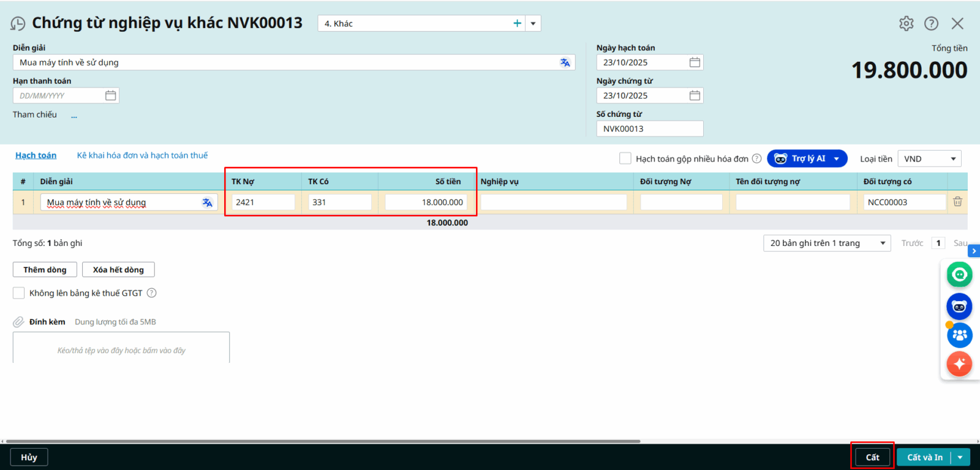Expand Cất và In dropdown arrow
The image size is (980, 470).
[960, 457]
